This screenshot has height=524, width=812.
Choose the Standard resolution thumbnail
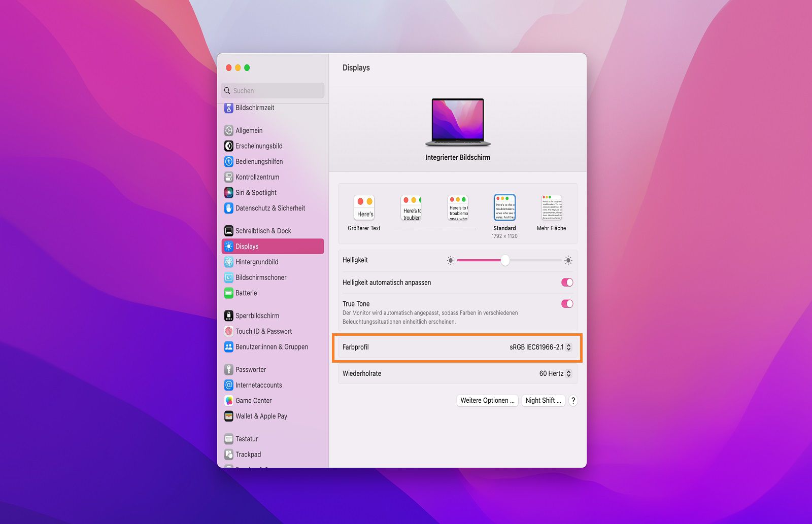click(x=505, y=207)
